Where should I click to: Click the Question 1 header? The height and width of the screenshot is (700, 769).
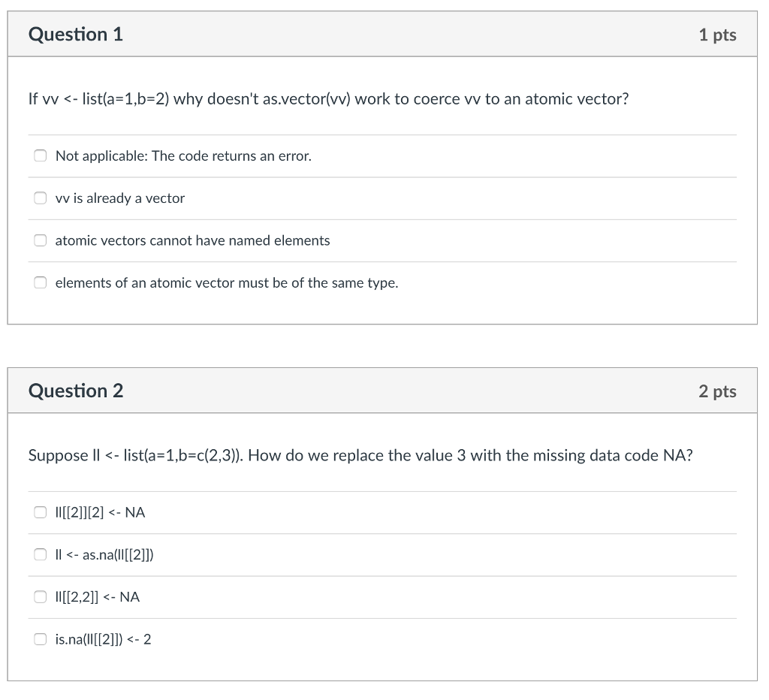(75, 34)
